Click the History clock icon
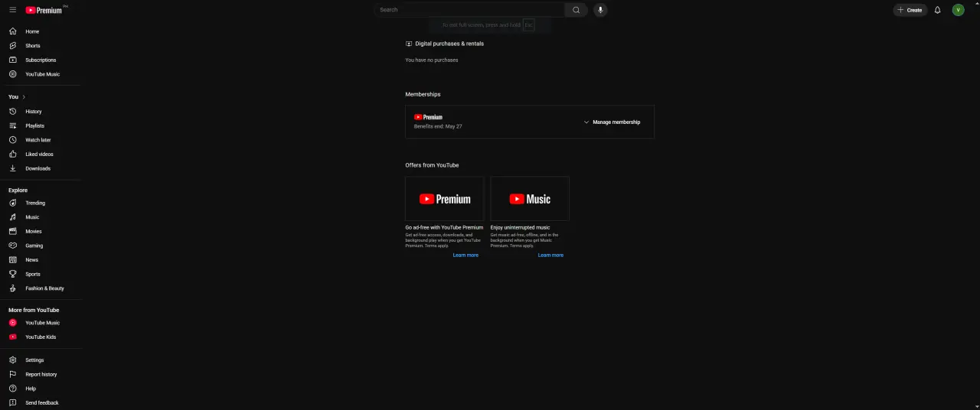980x410 pixels. (x=12, y=112)
